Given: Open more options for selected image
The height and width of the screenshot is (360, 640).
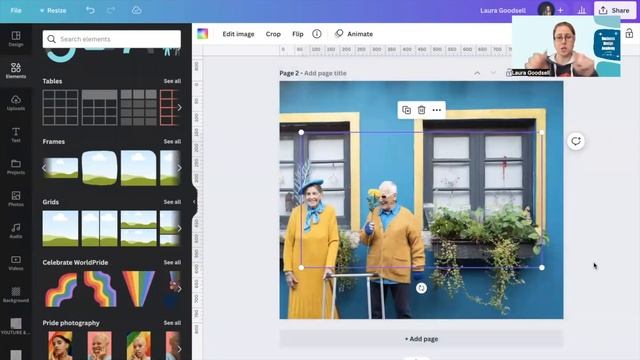Looking at the screenshot, I should [x=437, y=110].
